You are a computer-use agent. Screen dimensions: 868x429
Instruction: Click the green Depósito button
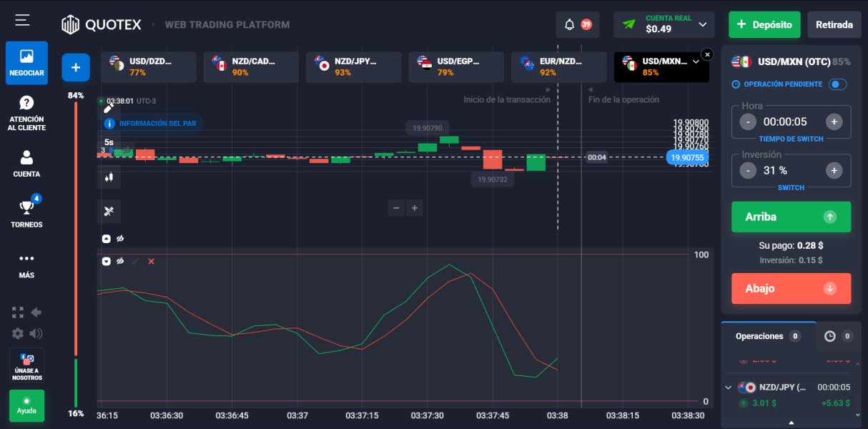tap(764, 24)
